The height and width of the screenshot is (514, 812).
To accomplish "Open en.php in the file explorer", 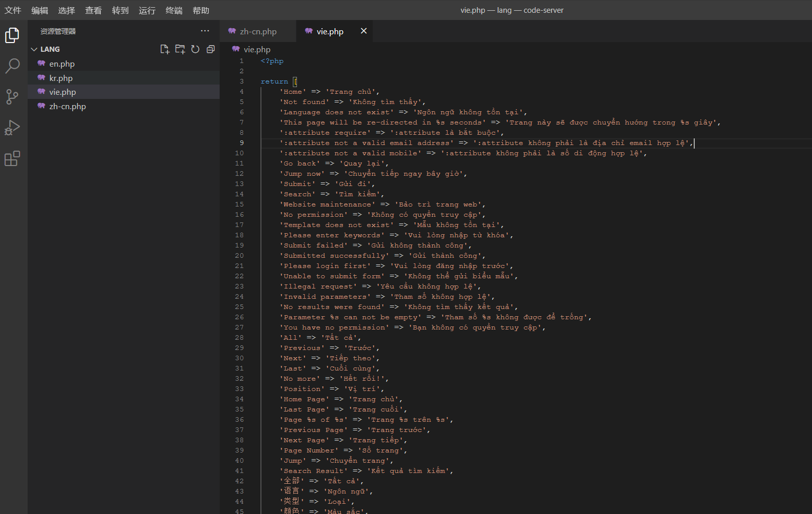I will click(124, 64).
